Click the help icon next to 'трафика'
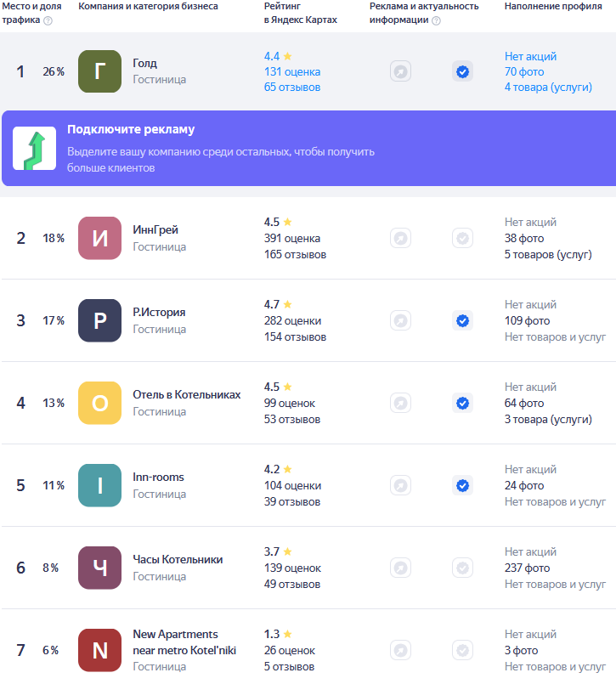The height and width of the screenshot is (684, 616). click(48, 20)
